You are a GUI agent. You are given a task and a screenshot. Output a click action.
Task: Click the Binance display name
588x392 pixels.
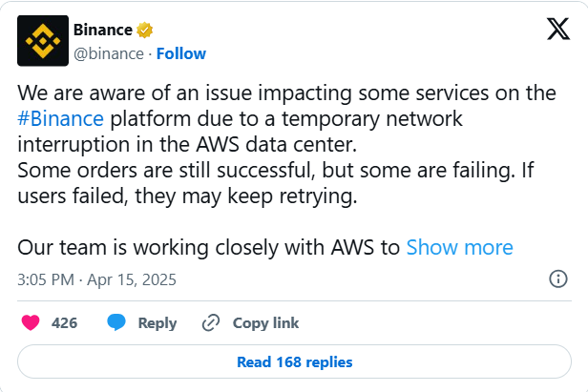(x=103, y=30)
